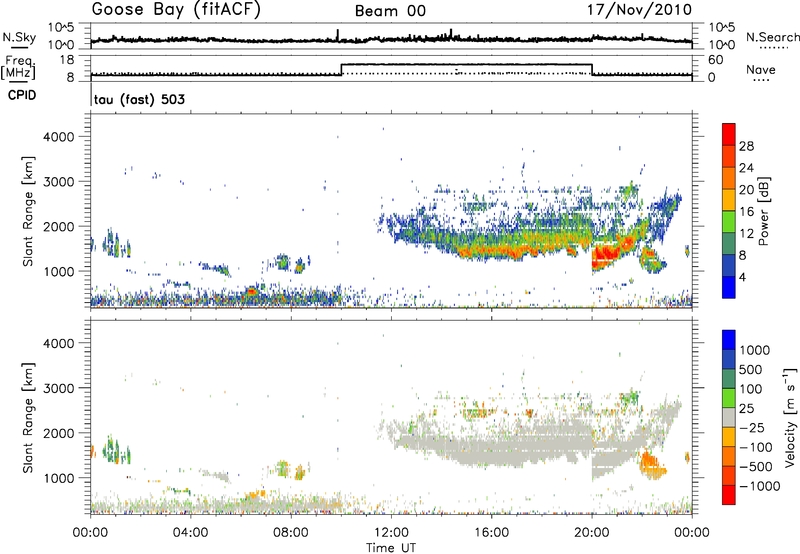Pick the light green 12–16 dB Power segment

pos(729,221)
